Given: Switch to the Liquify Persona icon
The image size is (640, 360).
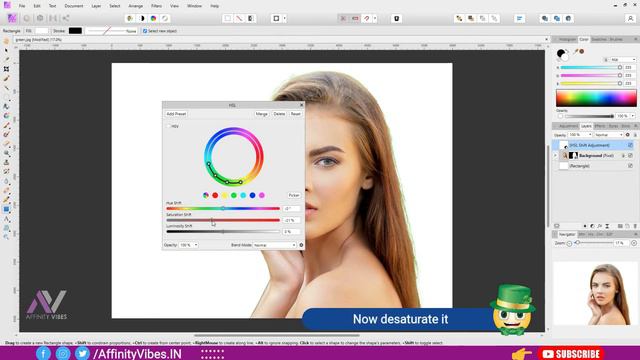Looking at the screenshot, I should click(x=27, y=18).
